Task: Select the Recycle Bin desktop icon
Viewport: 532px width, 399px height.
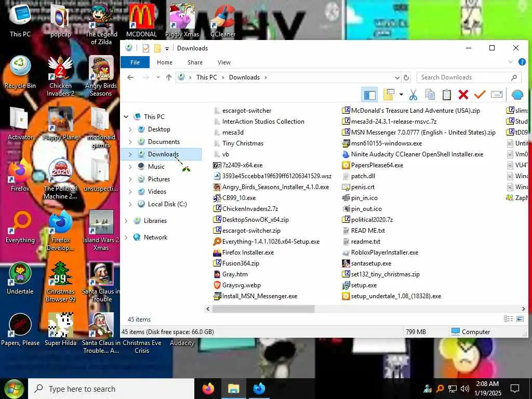Action: pyautogui.click(x=20, y=72)
